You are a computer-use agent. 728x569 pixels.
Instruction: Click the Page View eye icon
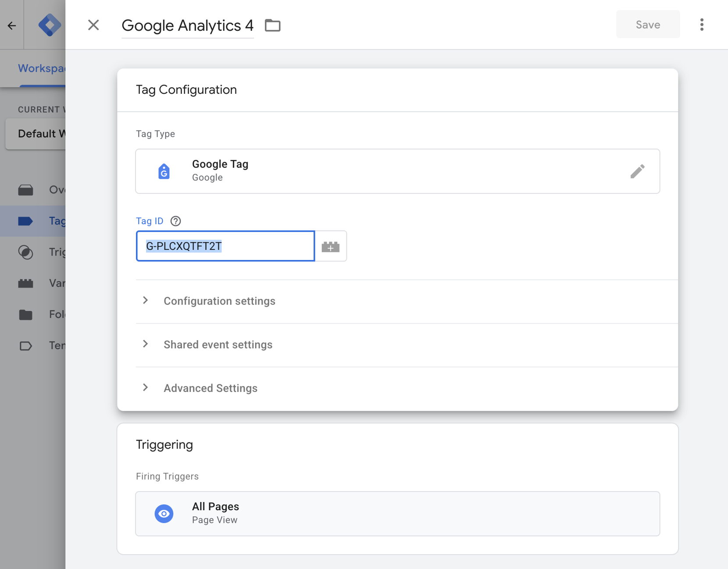coord(164,513)
